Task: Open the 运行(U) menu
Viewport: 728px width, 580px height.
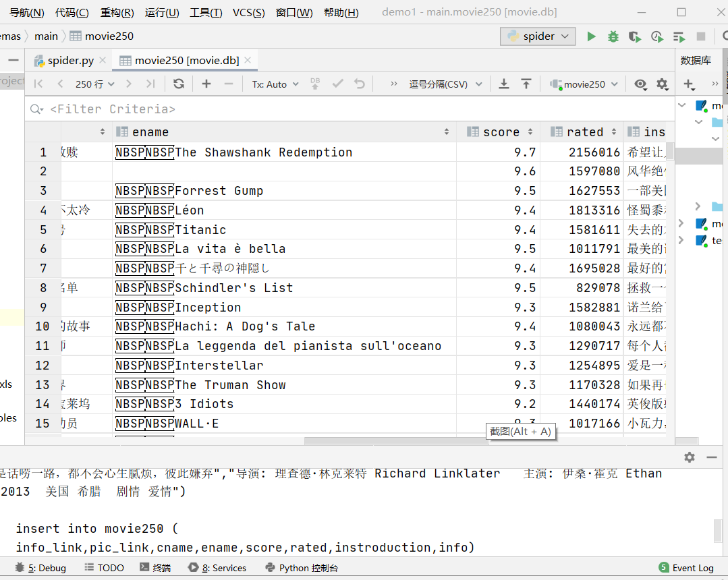Action: (x=161, y=13)
